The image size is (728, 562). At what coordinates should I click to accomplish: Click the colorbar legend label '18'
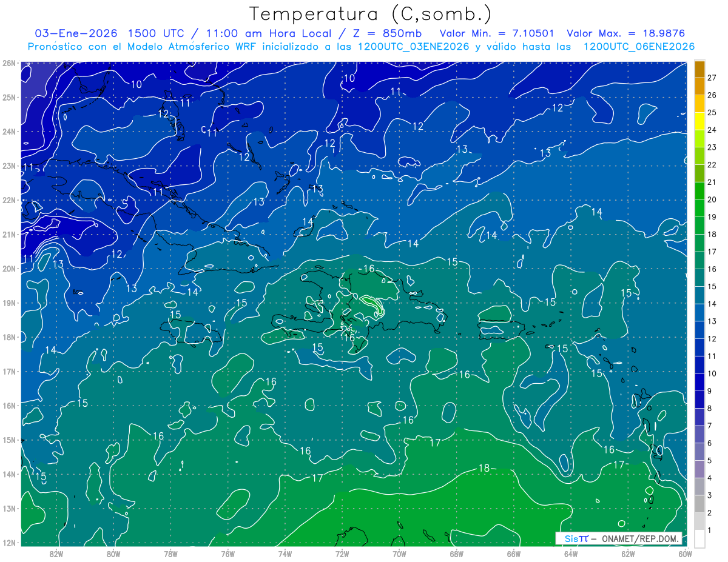pyautogui.click(x=712, y=234)
